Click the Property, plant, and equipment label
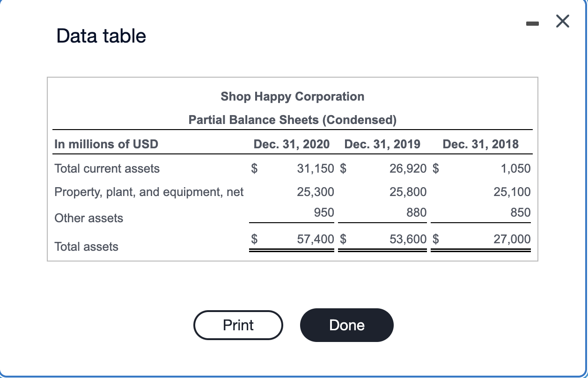This screenshot has width=588, height=378. click(x=149, y=192)
